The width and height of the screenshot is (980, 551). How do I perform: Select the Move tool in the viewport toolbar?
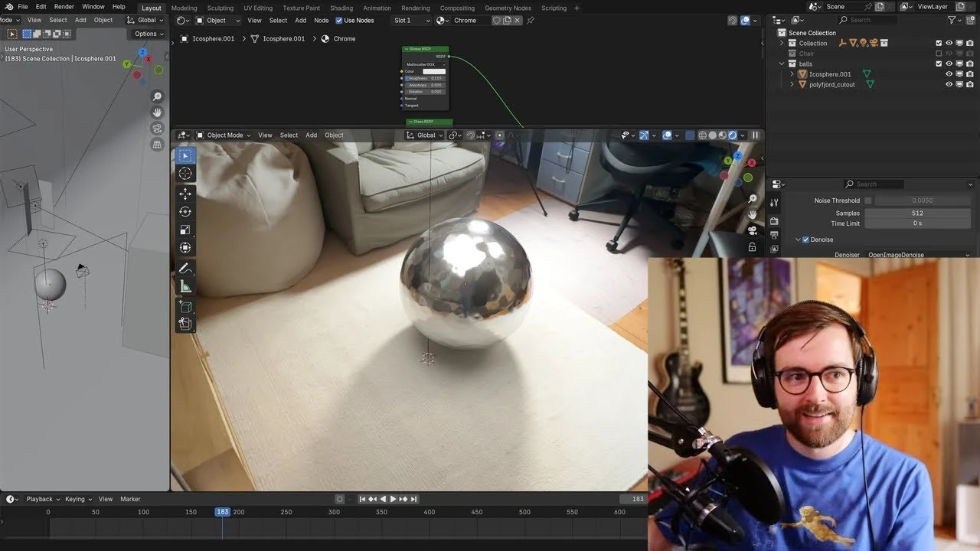coord(185,194)
